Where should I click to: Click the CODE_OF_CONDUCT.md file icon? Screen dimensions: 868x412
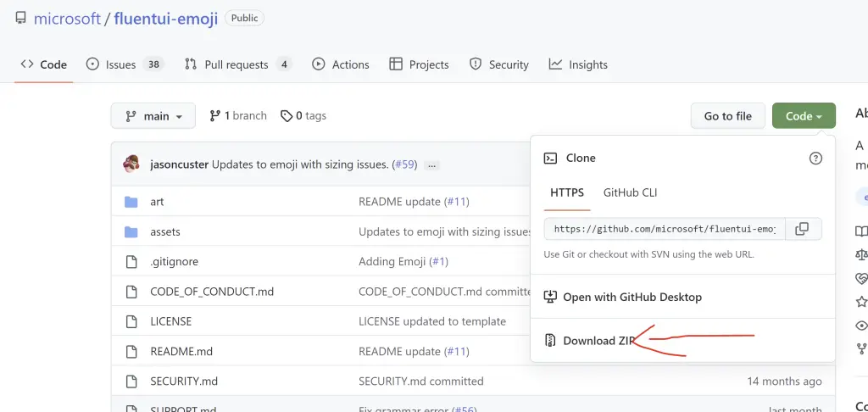[131, 292]
